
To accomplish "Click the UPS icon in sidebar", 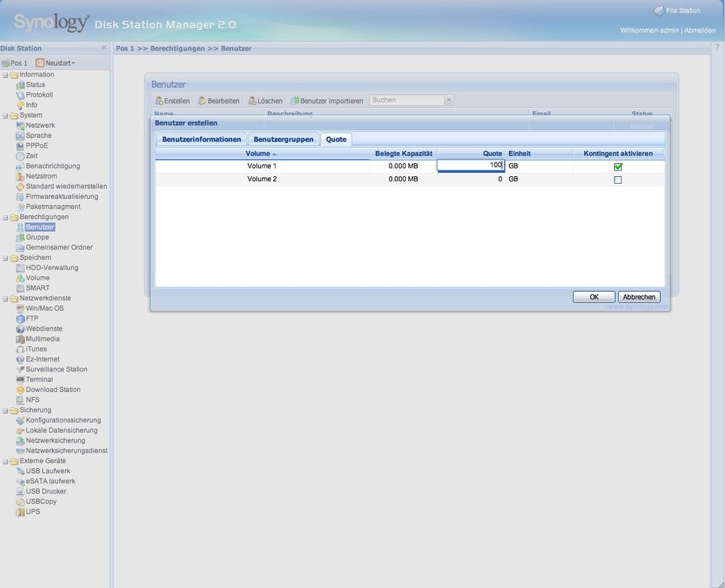I will [21, 512].
